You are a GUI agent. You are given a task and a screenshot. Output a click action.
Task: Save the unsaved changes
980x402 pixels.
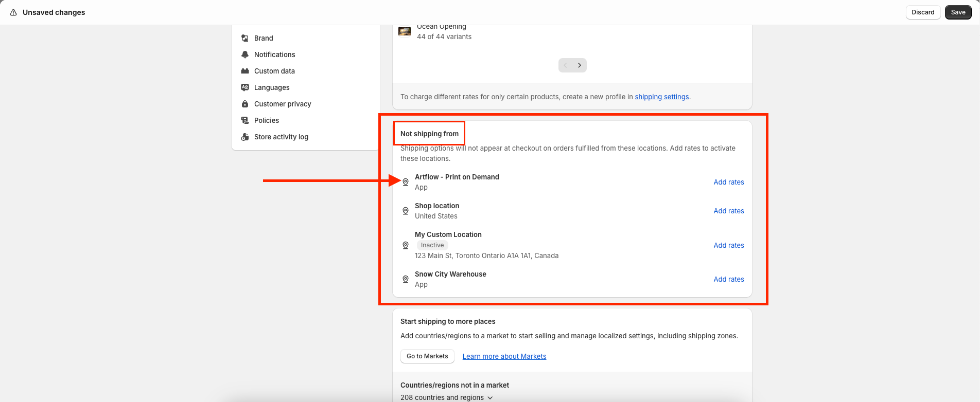pos(958,12)
